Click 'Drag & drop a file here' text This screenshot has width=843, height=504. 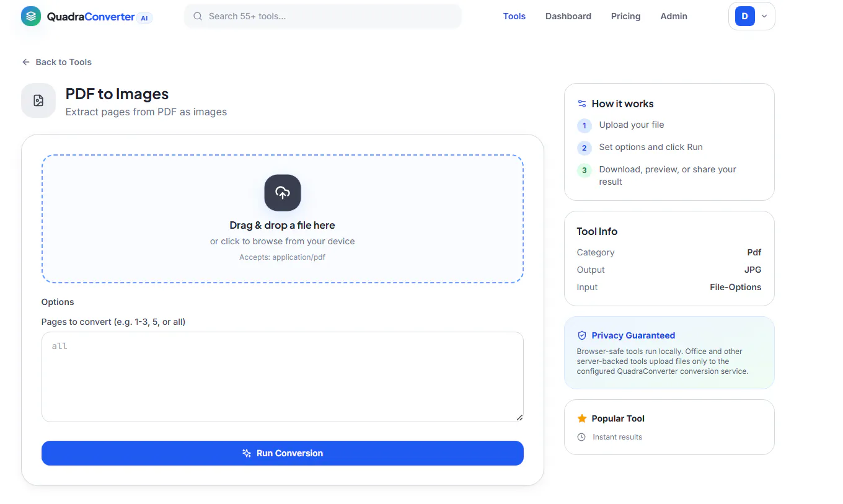pyautogui.click(x=283, y=225)
